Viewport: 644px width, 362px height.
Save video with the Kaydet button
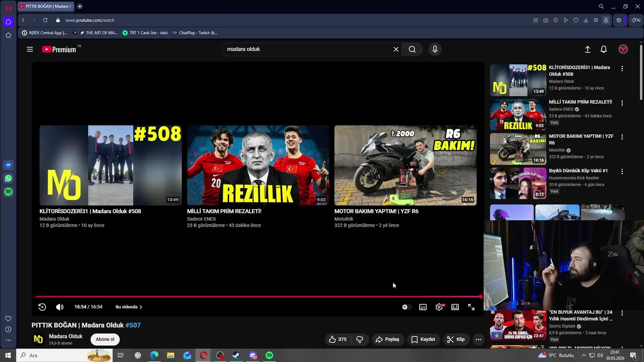(423, 339)
